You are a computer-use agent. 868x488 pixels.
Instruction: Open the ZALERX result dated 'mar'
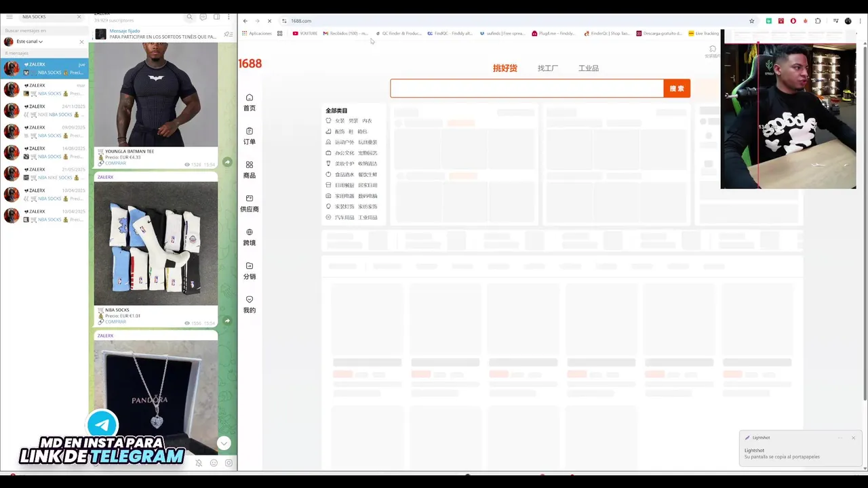click(44, 89)
